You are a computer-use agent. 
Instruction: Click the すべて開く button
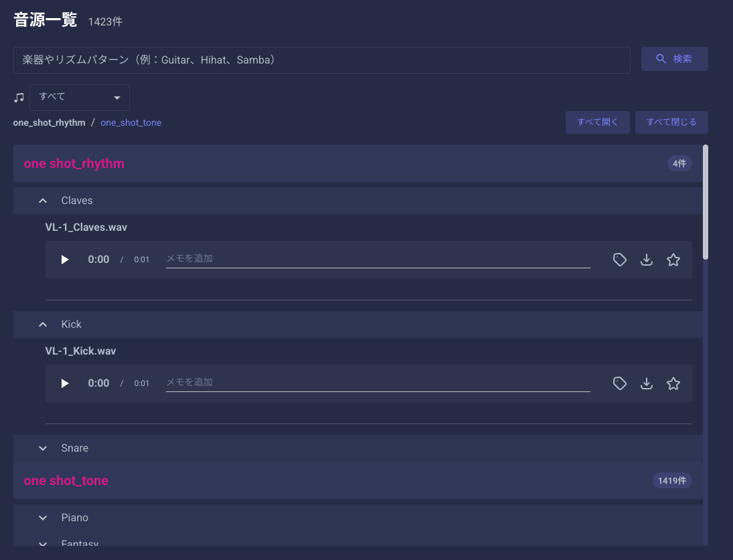(x=597, y=122)
